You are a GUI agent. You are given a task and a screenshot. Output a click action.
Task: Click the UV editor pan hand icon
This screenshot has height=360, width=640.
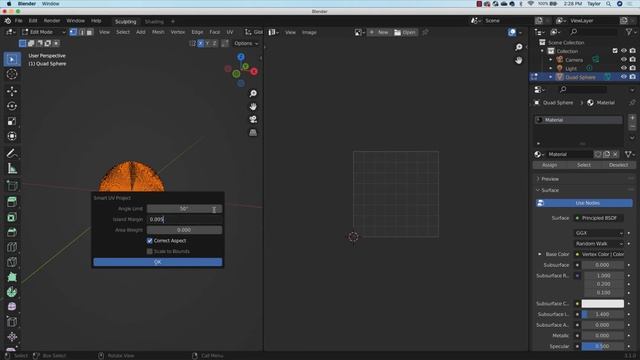tap(518, 60)
